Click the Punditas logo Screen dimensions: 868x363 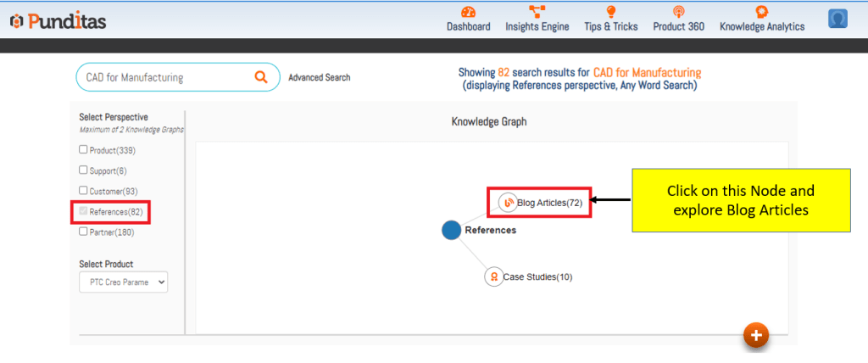tap(58, 21)
